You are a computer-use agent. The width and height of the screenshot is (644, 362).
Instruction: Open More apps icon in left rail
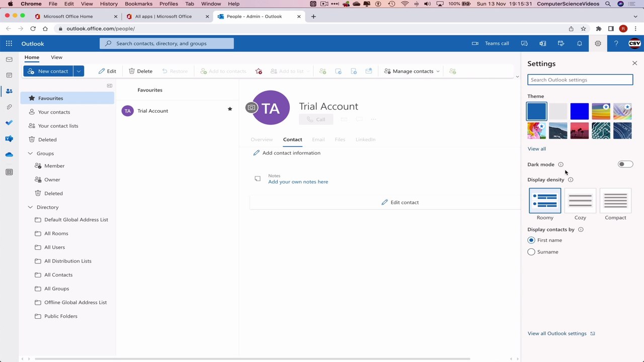[9, 172]
